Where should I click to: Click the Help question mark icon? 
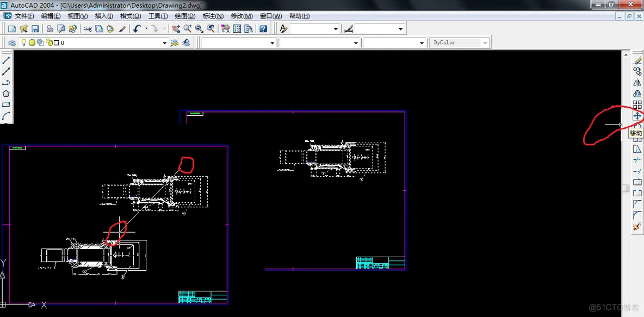click(263, 29)
